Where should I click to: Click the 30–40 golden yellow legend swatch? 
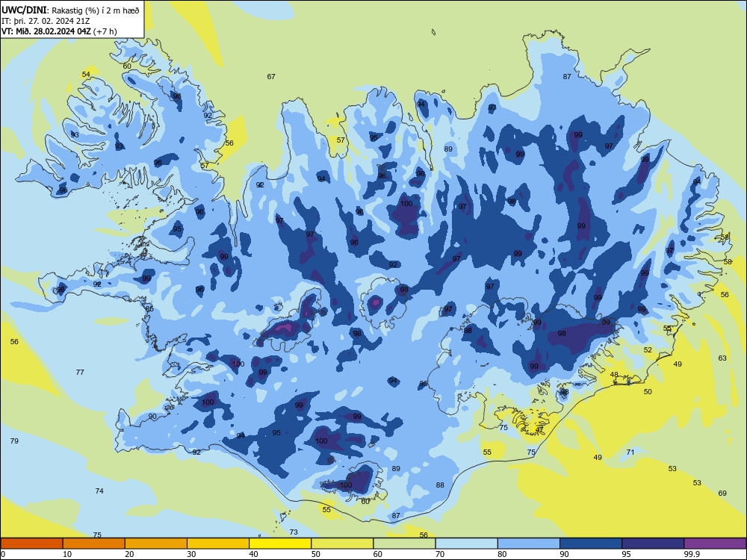click(218, 544)
